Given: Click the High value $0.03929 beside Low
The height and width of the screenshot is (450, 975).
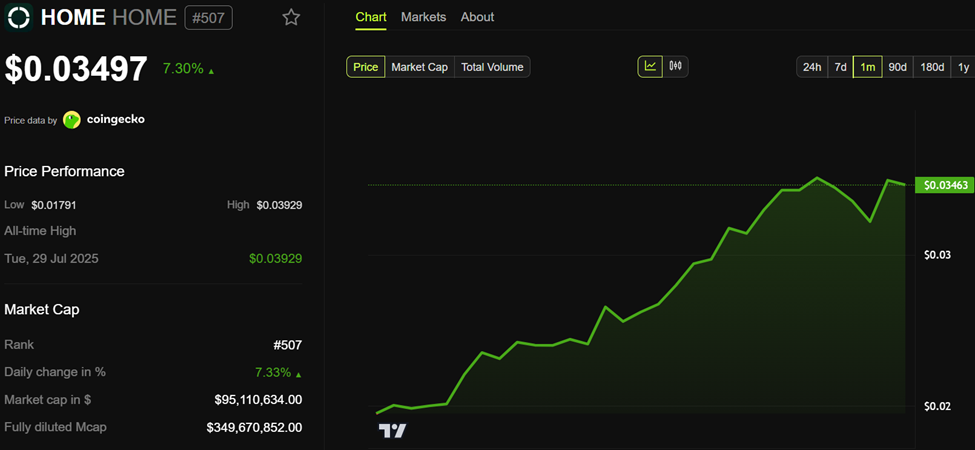Looking at the screenshot, I should pos(279,205).
